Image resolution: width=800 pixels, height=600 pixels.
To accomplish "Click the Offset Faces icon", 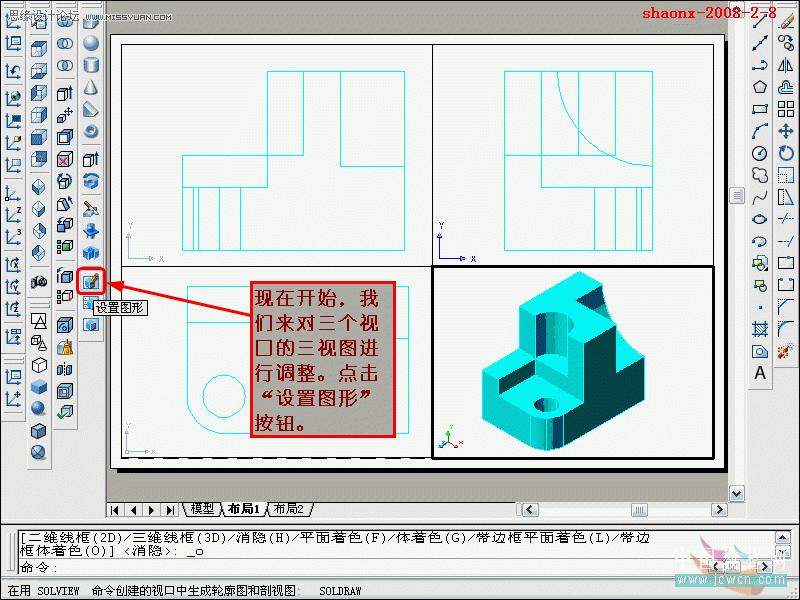I will (x=65, y=137).
